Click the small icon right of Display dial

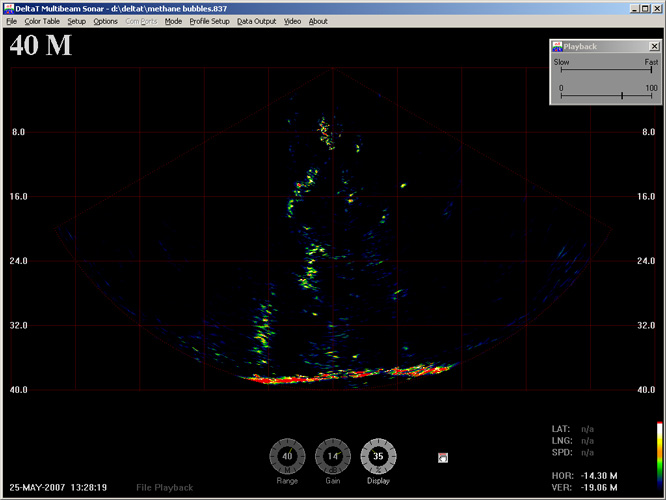pyautogui.click(x=443, y=458)
